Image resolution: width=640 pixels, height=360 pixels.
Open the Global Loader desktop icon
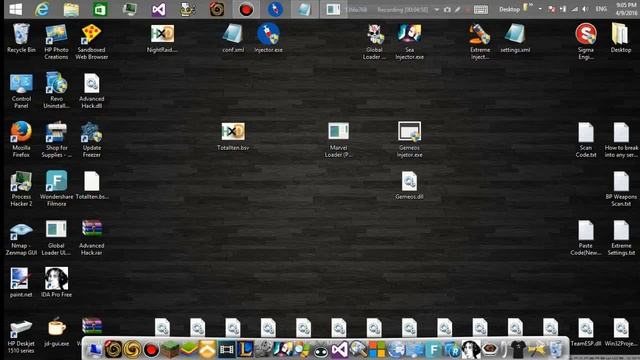(x=374, y=42)
